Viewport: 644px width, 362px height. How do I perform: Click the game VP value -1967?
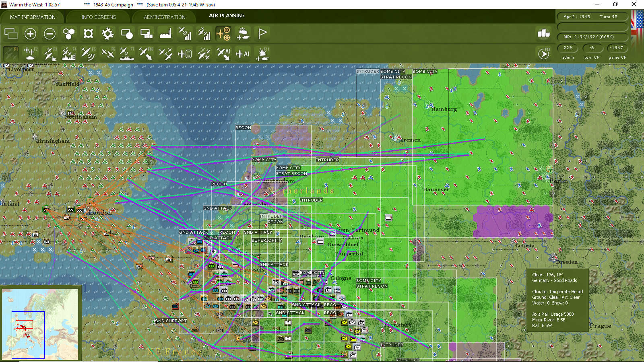coord(617,48)
